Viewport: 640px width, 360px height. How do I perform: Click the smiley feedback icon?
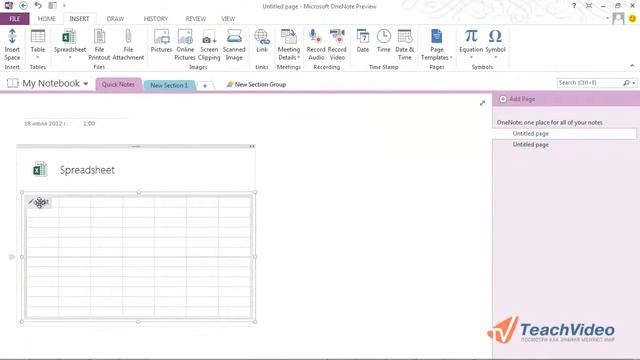(x=632, y=18)
